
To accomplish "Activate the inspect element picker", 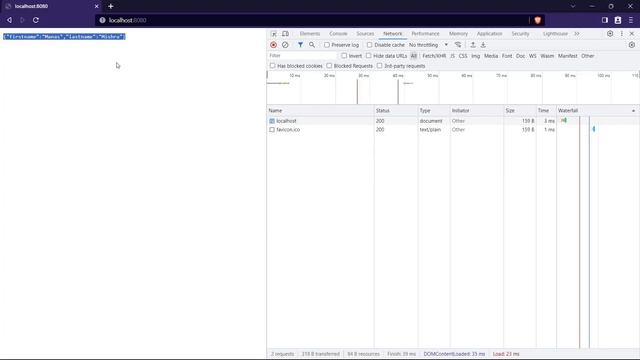I will point(274,34).
